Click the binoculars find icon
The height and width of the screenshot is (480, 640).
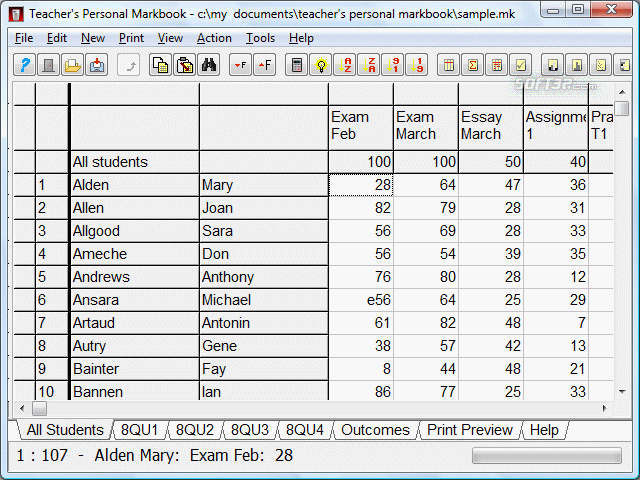pos(209,65)
